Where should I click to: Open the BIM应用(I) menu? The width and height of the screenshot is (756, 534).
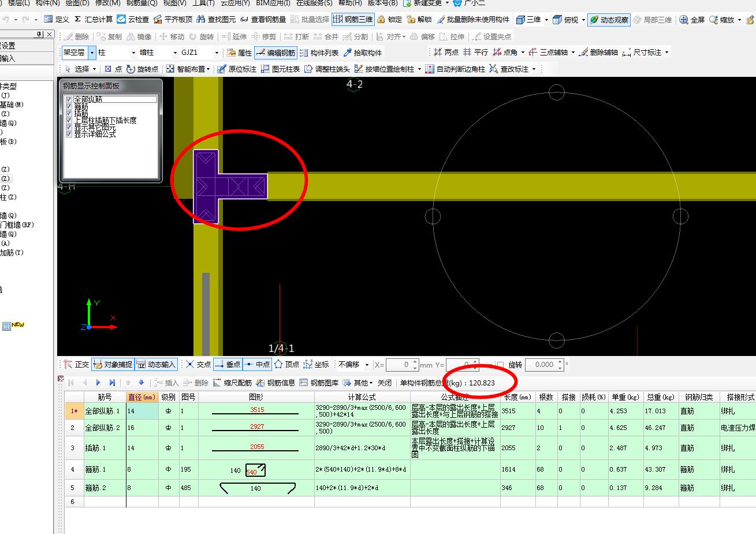273,3
